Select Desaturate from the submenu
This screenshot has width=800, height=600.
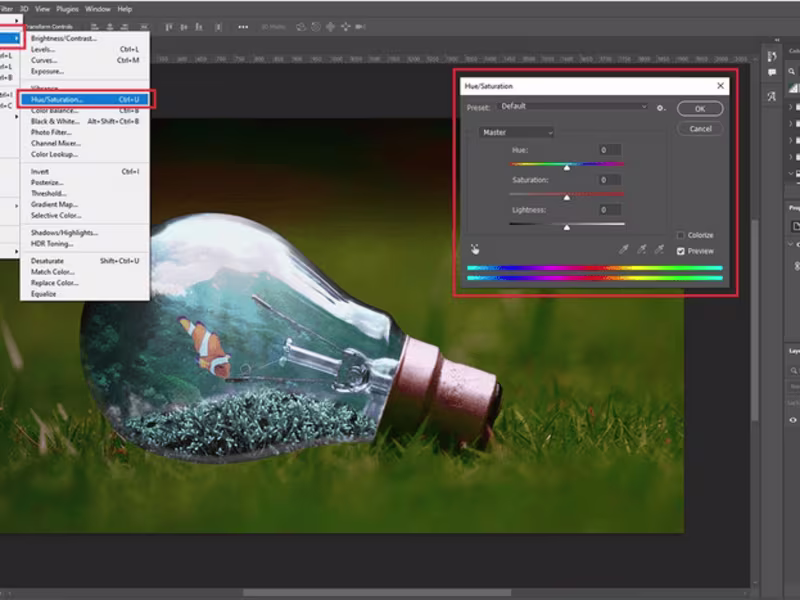click(x=85, y=261)
